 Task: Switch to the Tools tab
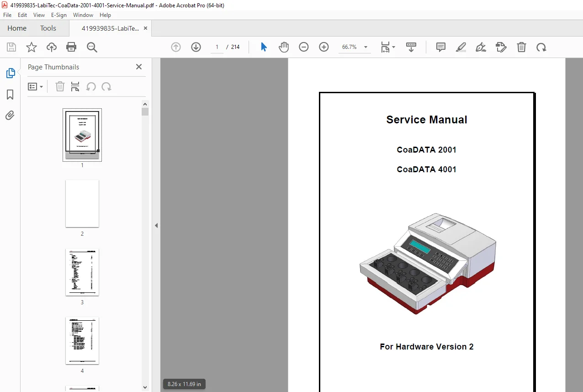[x=48, y=28]
